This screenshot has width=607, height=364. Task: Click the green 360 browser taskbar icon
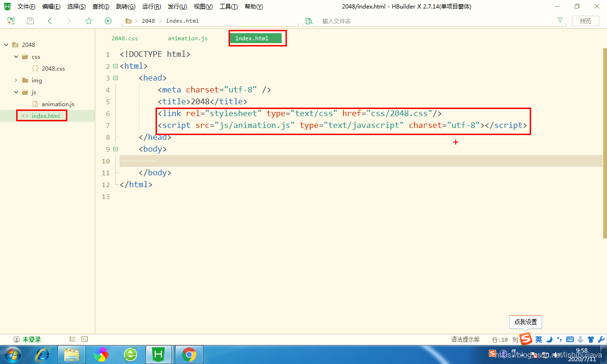[130, 354]
